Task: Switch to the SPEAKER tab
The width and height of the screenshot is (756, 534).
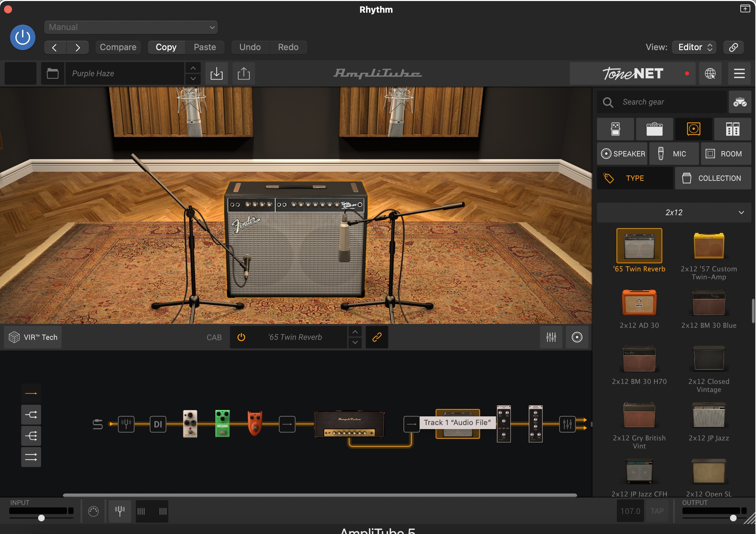Action: tap(622, 154)
